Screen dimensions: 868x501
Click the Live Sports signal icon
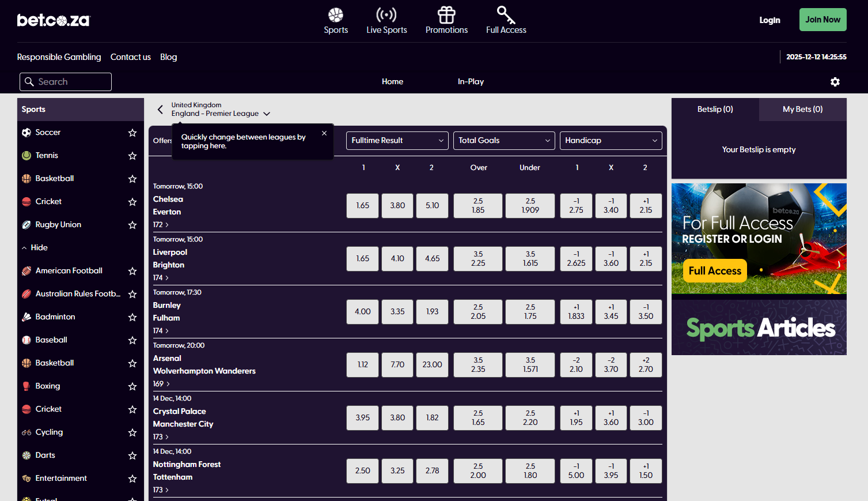[386, 14]
